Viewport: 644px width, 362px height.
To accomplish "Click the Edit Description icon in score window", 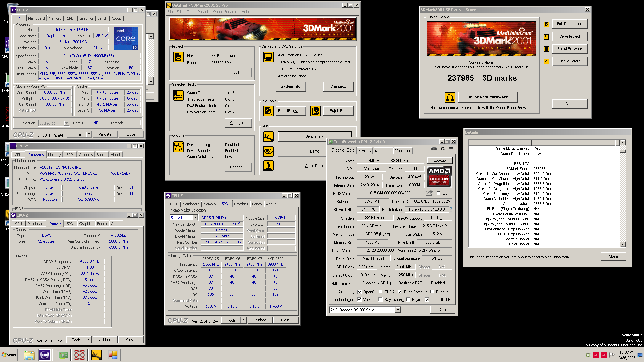I will click(x=547, y=24).
